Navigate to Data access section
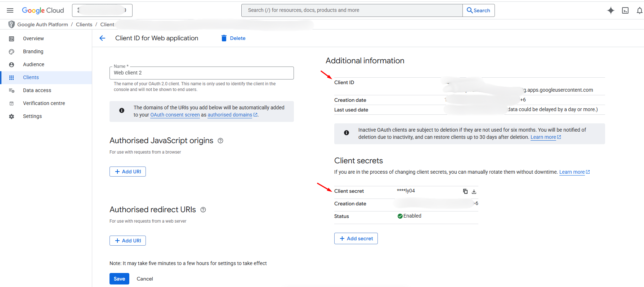Image resolution: width=644 pixels, height=287 pixels. click(x=37, y=90)
